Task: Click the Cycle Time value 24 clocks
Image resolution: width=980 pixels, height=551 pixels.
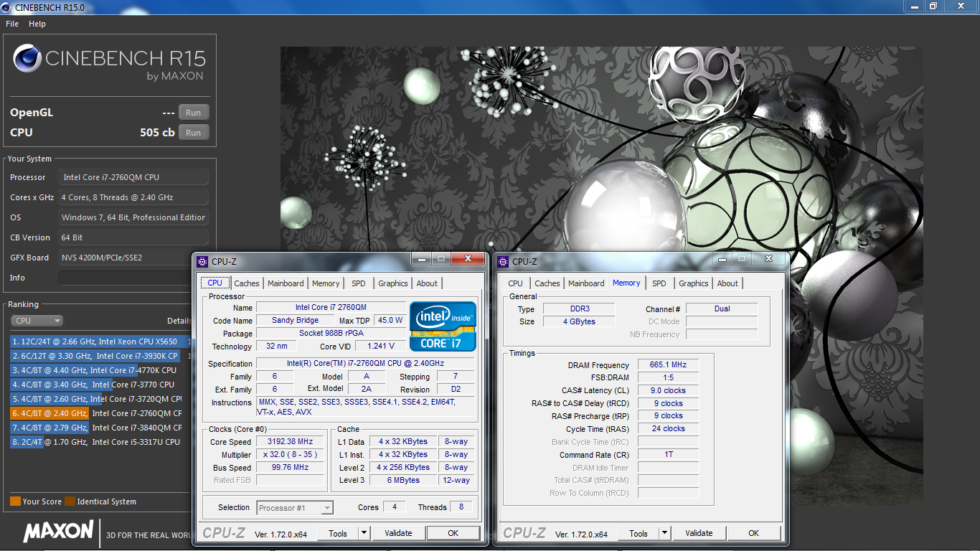Action: click(667, 429)
